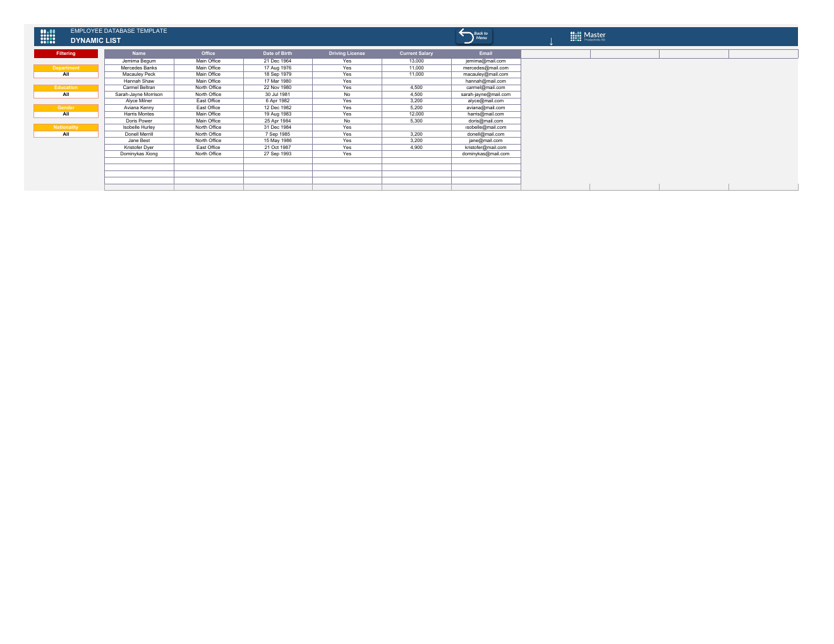Select the Email column header
The height and width of the screenshot is (644, 834).
pyautogui.click(x=486, y=54)
